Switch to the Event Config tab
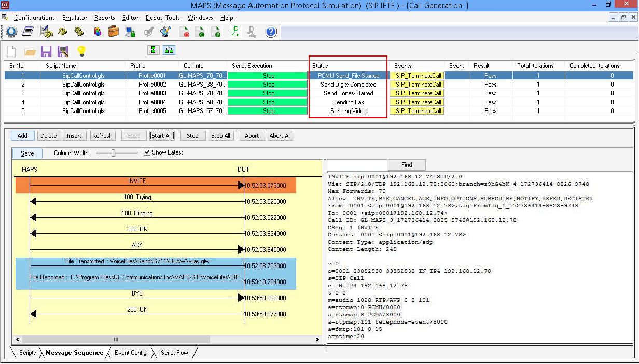Viewport: 639px width, 364px height. 130,353
